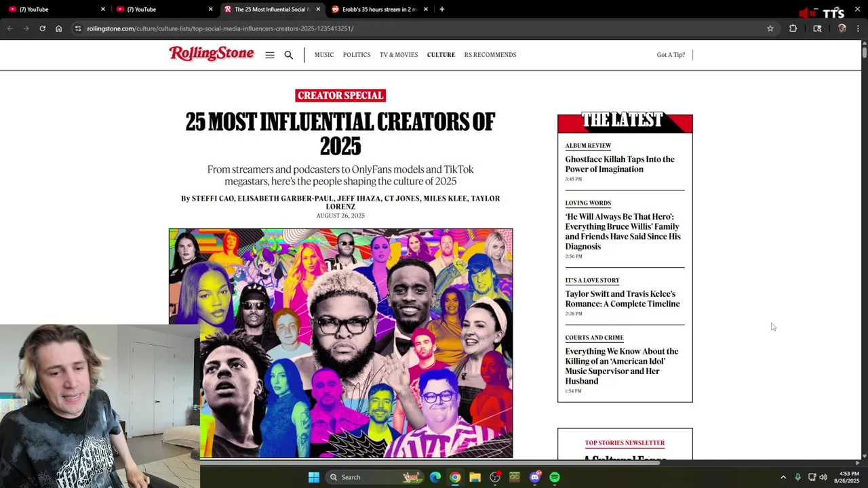Open author CT Jones's page
The height and width of the screenshot is (488, 868).
coord(401,199)
